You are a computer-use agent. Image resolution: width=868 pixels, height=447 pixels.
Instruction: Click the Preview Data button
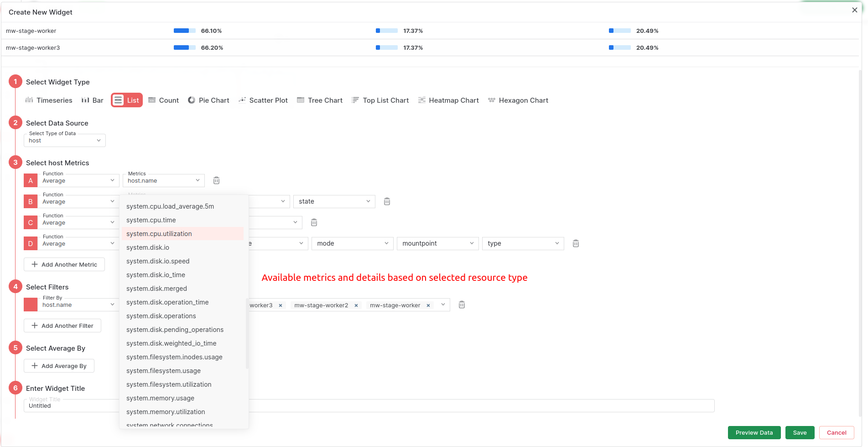pos(754,432)
